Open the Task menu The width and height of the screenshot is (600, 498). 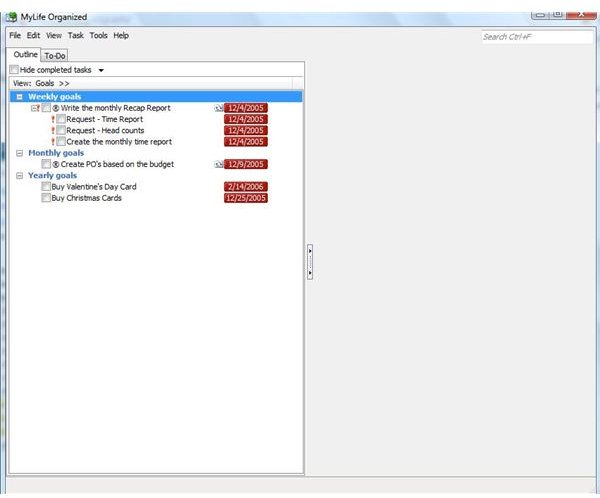[x=76, y=36]
